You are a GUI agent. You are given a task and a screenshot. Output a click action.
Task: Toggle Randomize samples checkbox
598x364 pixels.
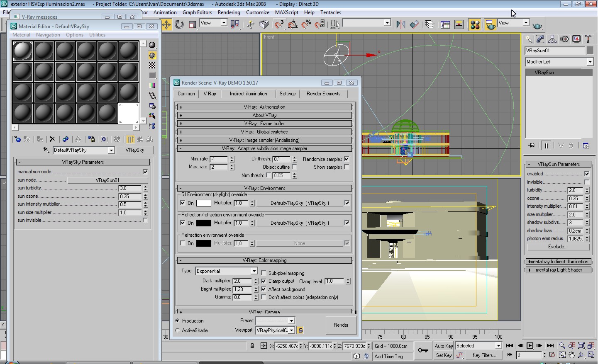(347, 159)
